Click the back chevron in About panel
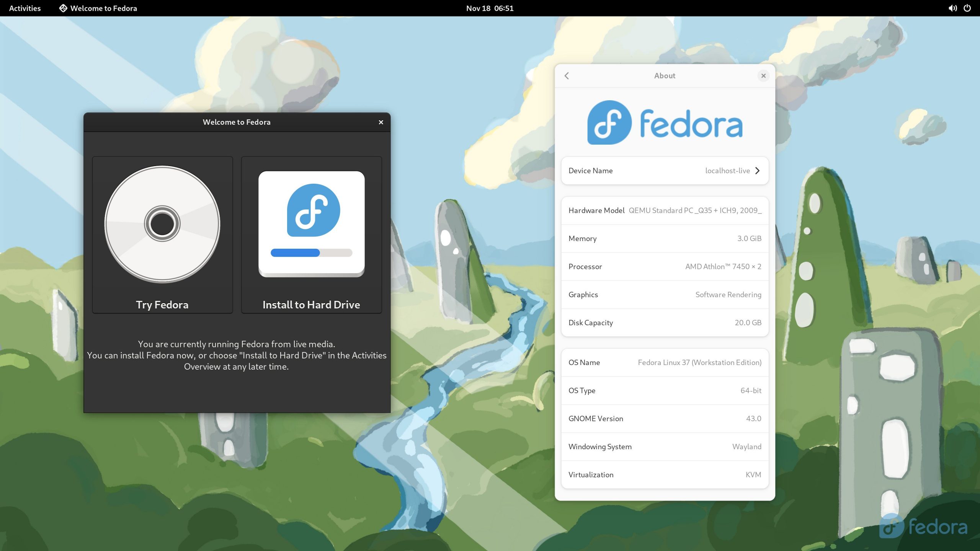Screen dimensions: 980x551 (x=567, y=75)
